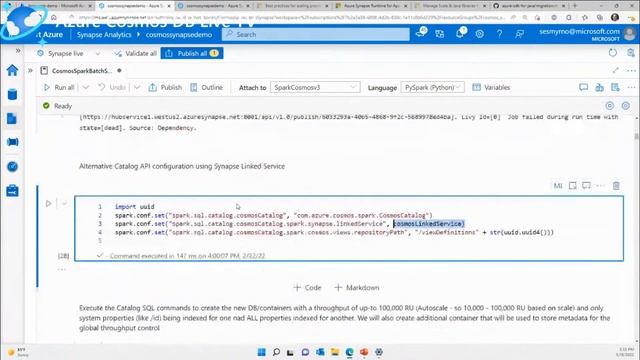The width and height of the screenshot is (640, 360).
Task: Click the import uuid code line
Action: click(134, 207)
